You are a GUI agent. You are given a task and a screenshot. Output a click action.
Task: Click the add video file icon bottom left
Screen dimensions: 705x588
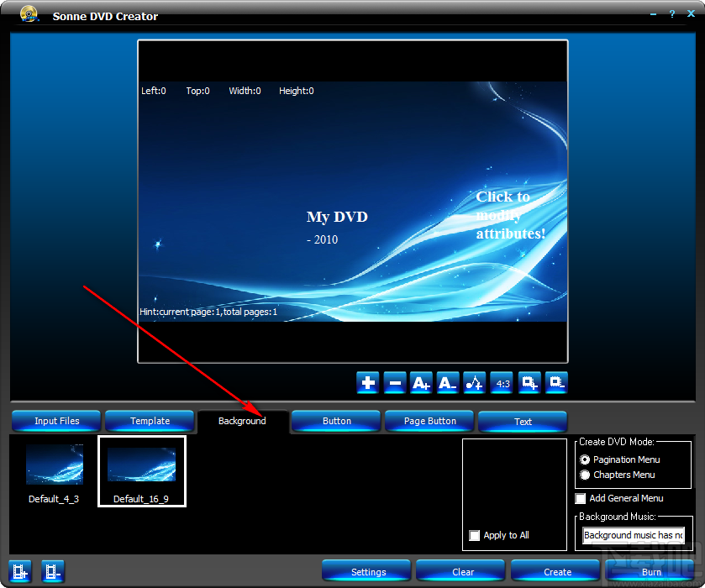[x=18, y=571]
